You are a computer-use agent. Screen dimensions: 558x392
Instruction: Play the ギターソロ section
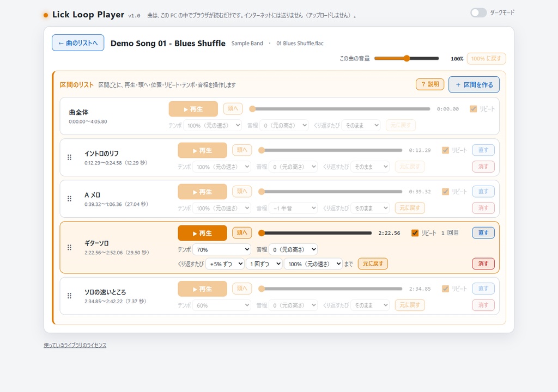point(203,233)
